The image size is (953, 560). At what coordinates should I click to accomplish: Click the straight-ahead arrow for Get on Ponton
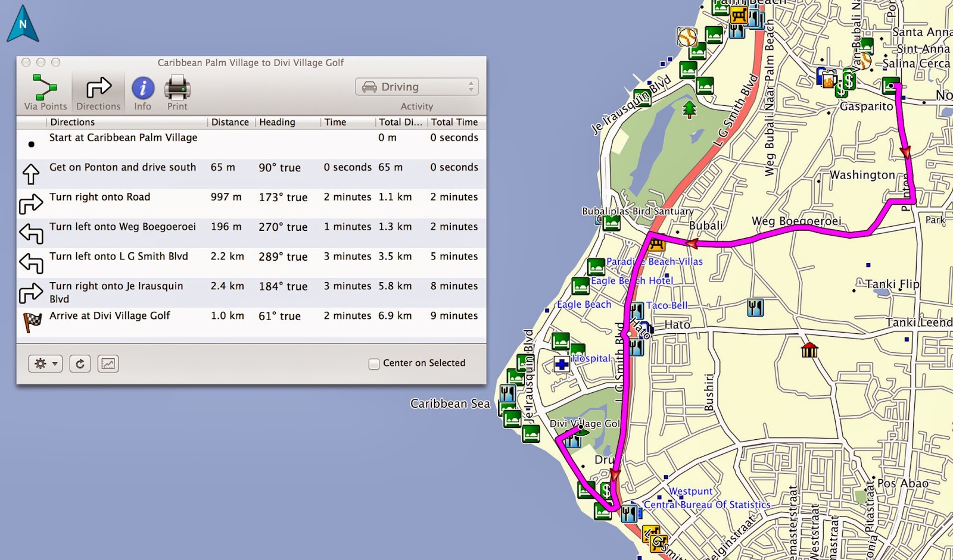click(31, 174)
